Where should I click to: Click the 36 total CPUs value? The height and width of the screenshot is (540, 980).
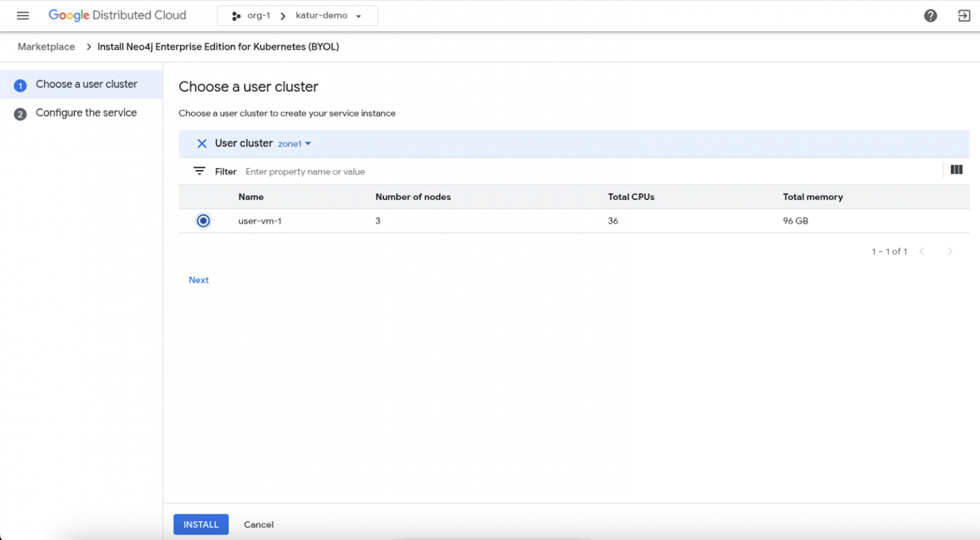coord(612,221)
